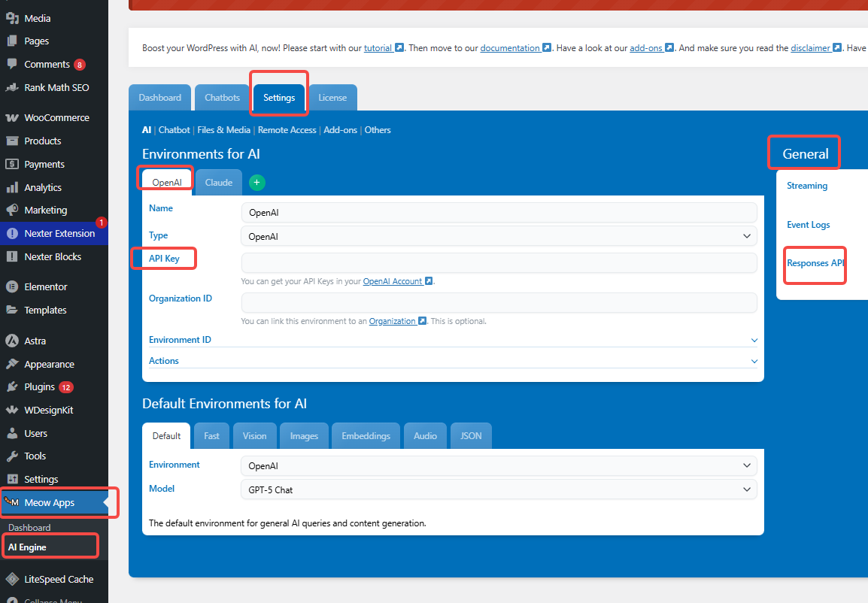Open the Model dropdown showing GPT-5 Chat
Viewport: 868px width, 603px height.
click(499, 489)
